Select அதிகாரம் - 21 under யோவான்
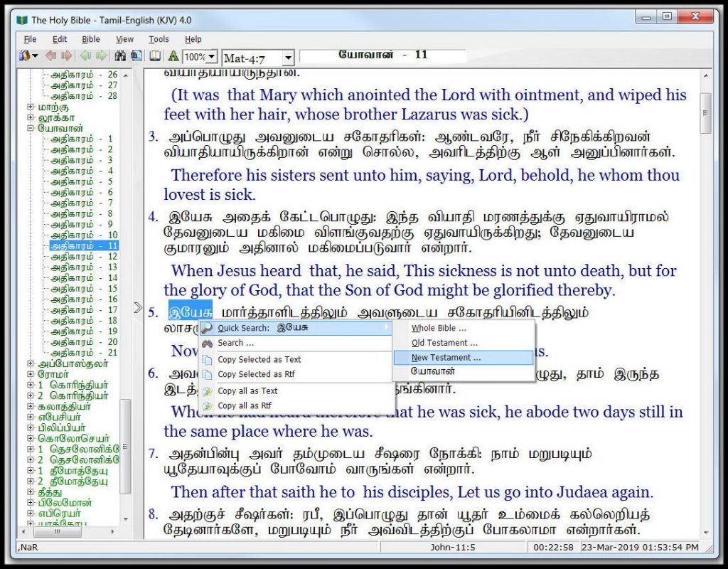Viewport: 728px width, 569px height. coord(84,353)
